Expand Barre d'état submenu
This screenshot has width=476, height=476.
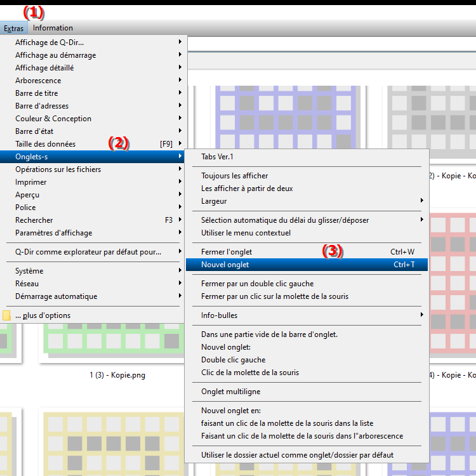[93, 131]
